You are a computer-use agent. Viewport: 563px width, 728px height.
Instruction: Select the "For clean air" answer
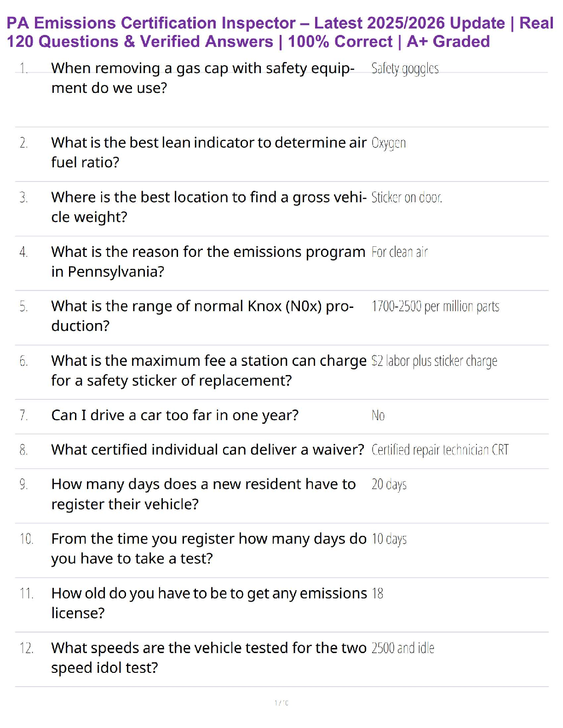(x=399, y=252)
